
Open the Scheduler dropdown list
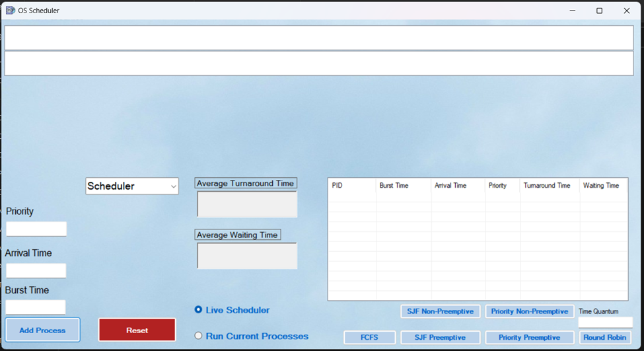click(x=132, y=186)
